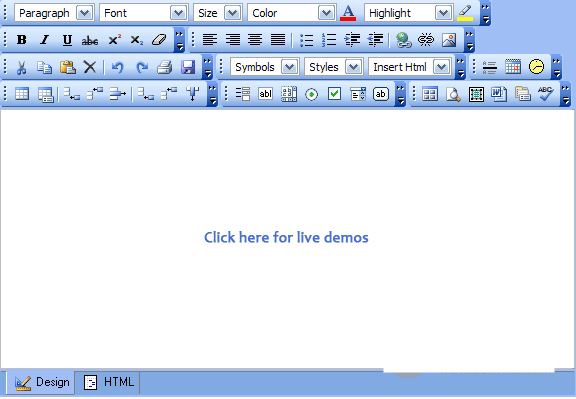Image resolution: width=576 pixels, height=399 pixels.
Task: Switch to the HTML tab
Action: [109, 382]
